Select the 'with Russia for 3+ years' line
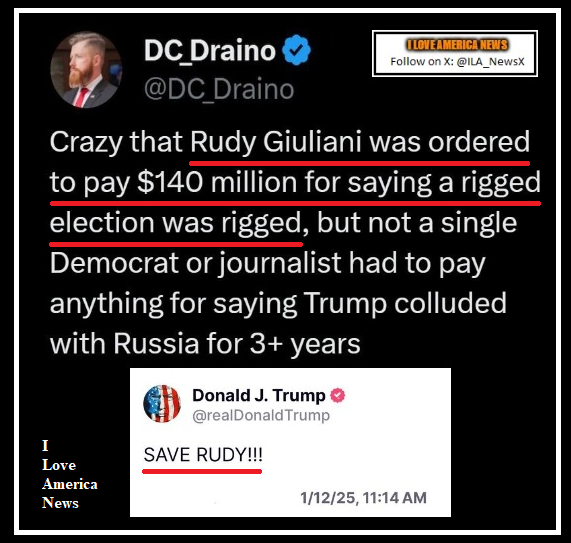The height and width of the screenshot is (543, 571). click(205, 343)
